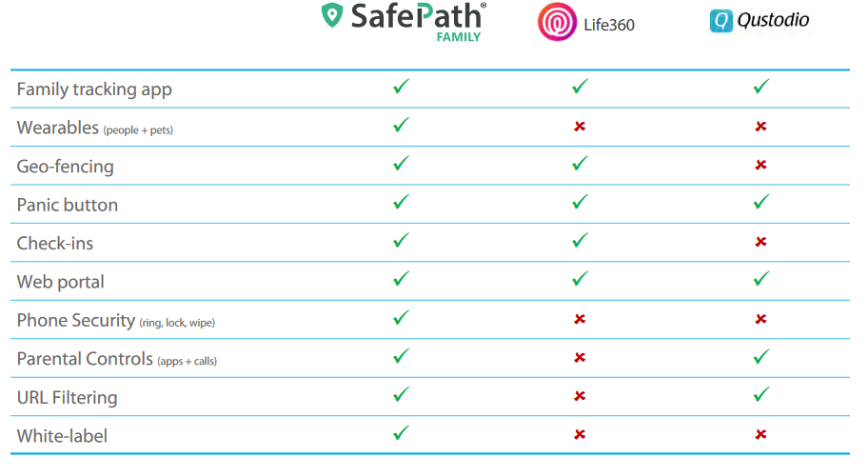Select the Geo-fencing row label
This screenshot has height=476, width=868.
tap(65, 167)
